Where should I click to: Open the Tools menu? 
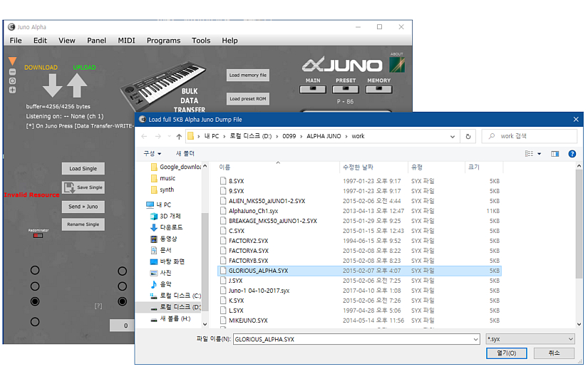[x=201, y=41]
